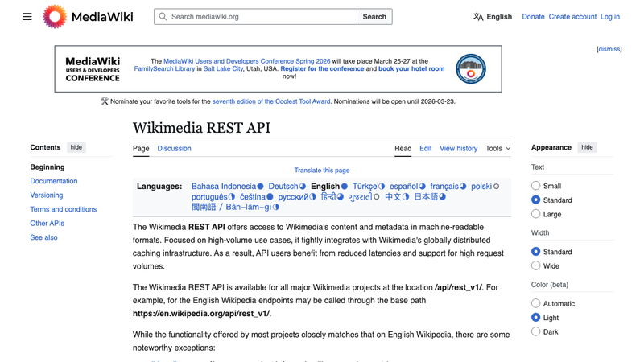
Task: Open the Salt Lake City link
Action: click(224, 68)
